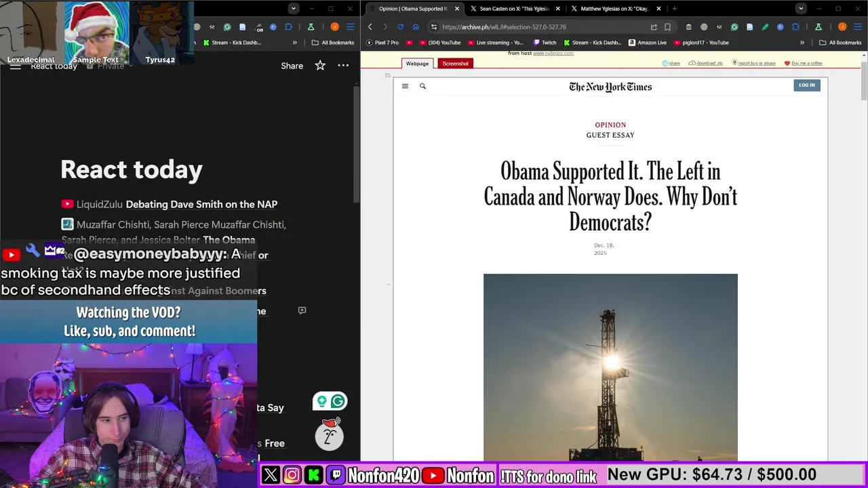Open the piglord17 - YouTube bookmark
The width and height of the screenshot is (868, 488).
point(701,43)
